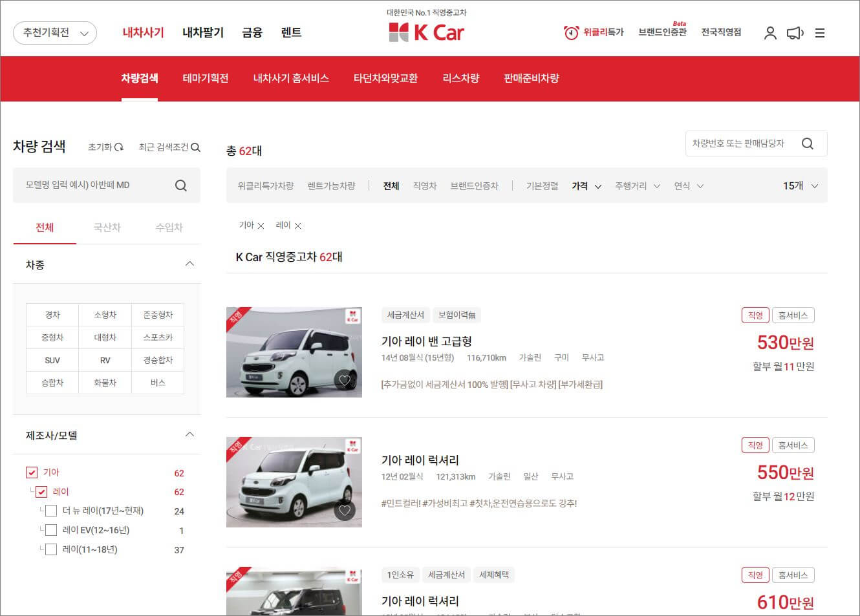Open the 추천기획전 dropdown
This screenshot has height=616, width=860.
[x=55, y=33]
